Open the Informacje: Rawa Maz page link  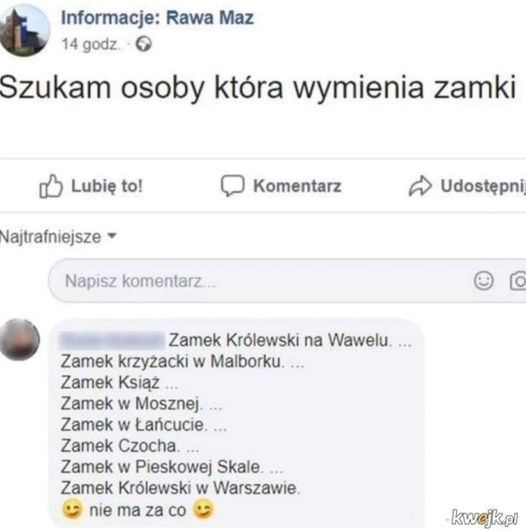(x=157, y=18)
